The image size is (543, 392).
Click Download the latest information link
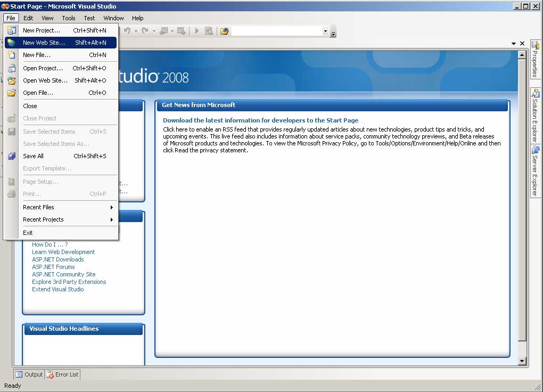click(x=261, y=120)
